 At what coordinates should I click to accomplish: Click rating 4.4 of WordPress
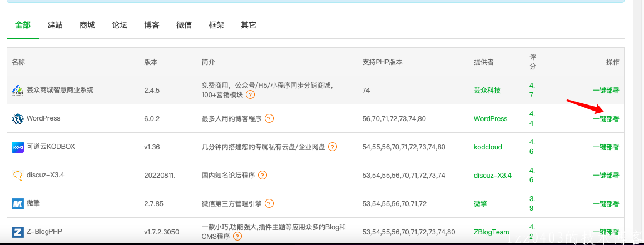(x=532, y=118)
